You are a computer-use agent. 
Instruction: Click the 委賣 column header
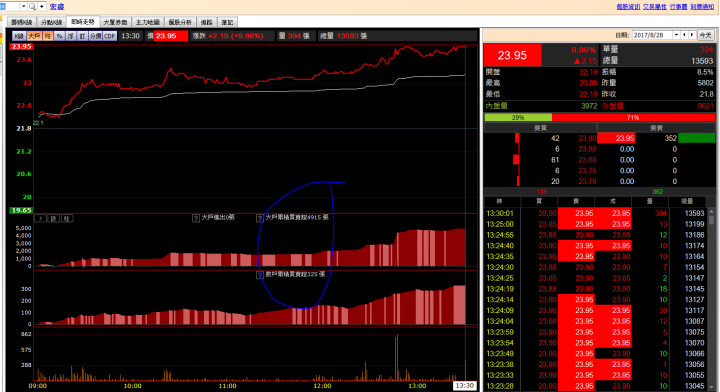click(x=657, y=128)
